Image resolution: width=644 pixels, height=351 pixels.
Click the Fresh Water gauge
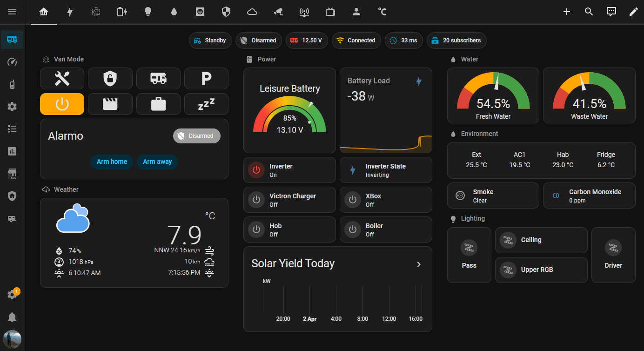493,95
